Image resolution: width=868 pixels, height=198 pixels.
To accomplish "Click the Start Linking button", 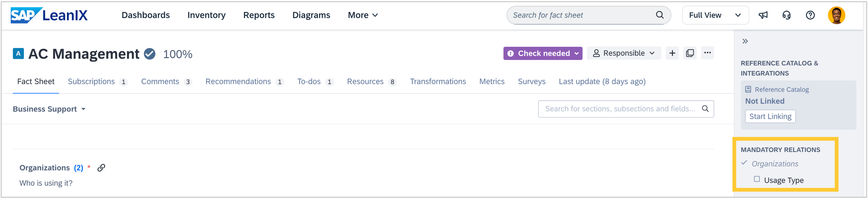I will click(x=770, y=116).
